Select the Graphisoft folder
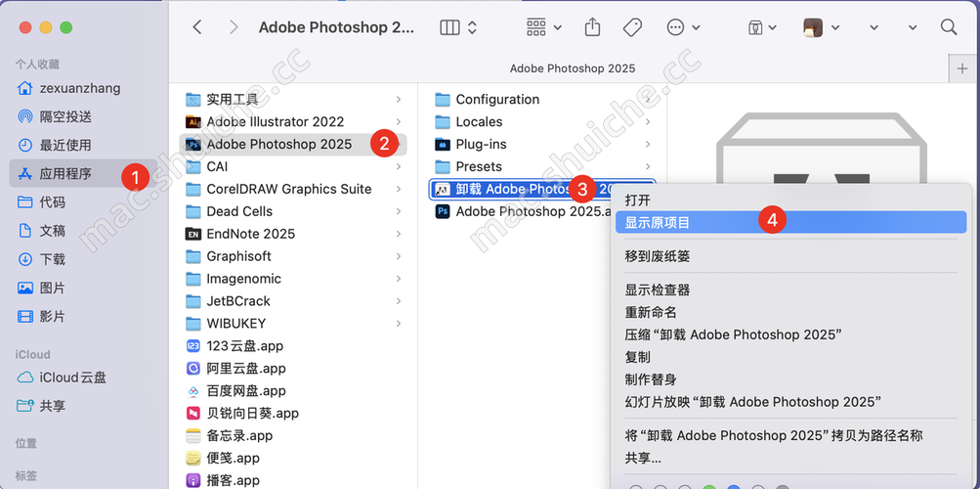The width and height of the screenshot is (980, 489). 293,256
